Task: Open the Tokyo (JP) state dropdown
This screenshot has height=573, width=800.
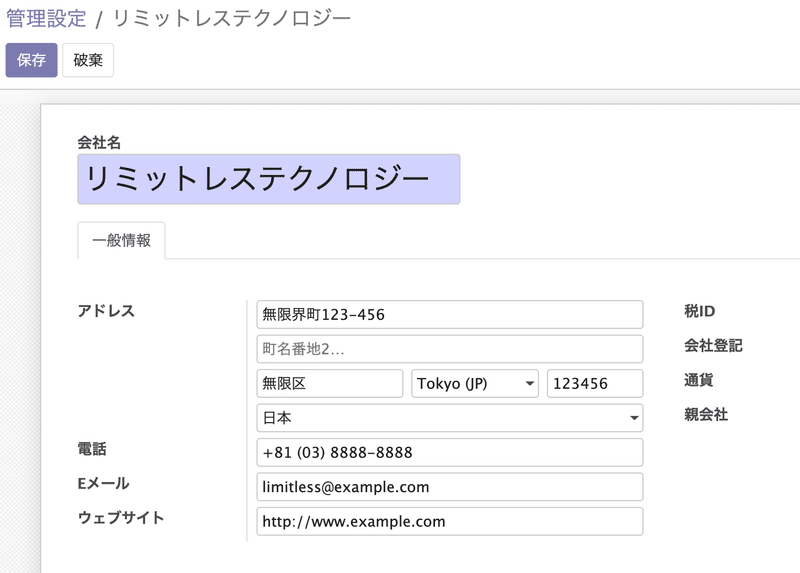Action: point(474,383)
